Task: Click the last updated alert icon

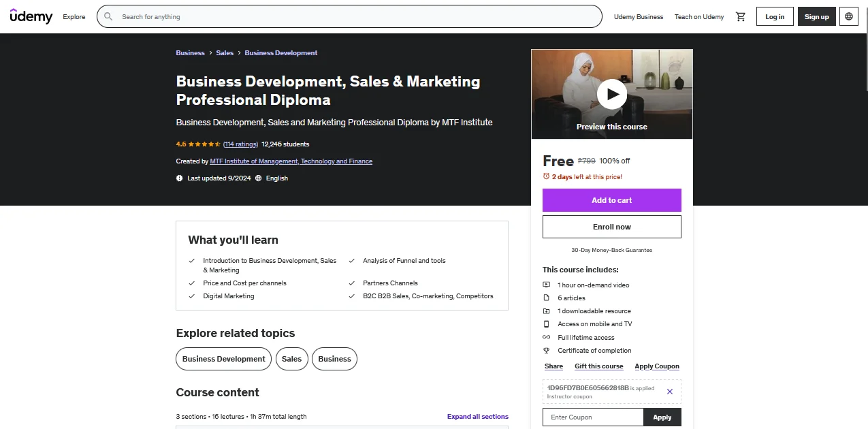Action: click(x=180, y=178)
